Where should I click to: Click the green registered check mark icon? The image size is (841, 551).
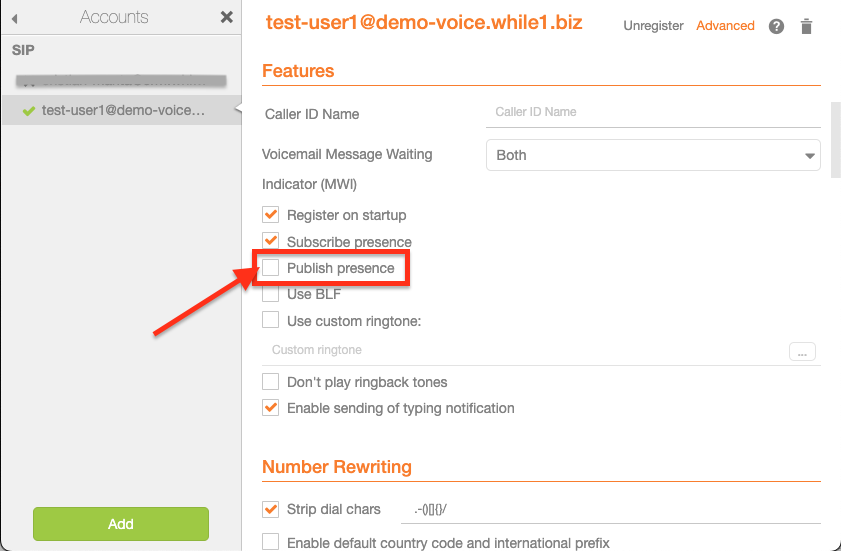click(x=28, y=111)
